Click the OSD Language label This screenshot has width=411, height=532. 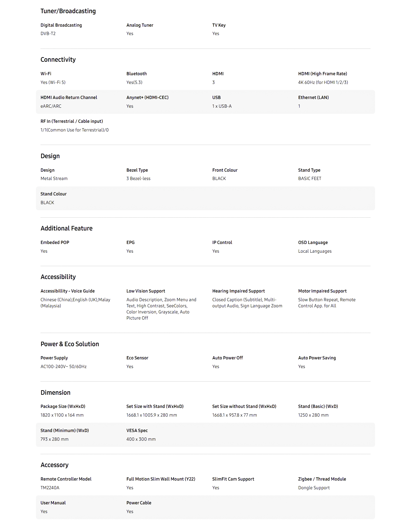coord(313,243)
